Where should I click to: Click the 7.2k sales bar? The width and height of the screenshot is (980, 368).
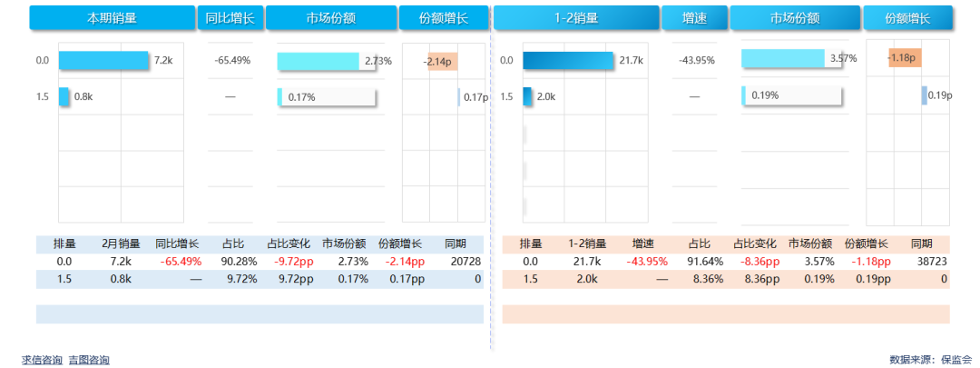point(103,60)
